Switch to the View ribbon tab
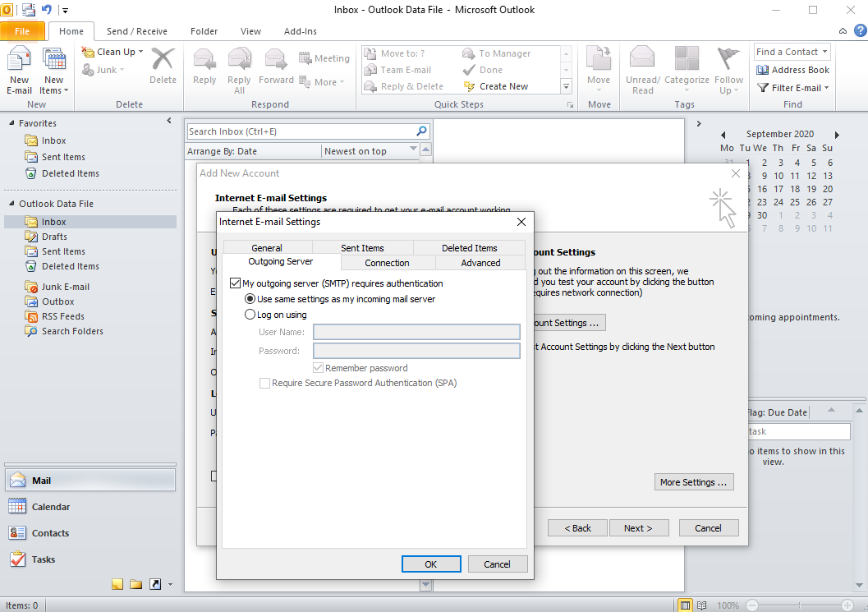 tap(250, 31)
